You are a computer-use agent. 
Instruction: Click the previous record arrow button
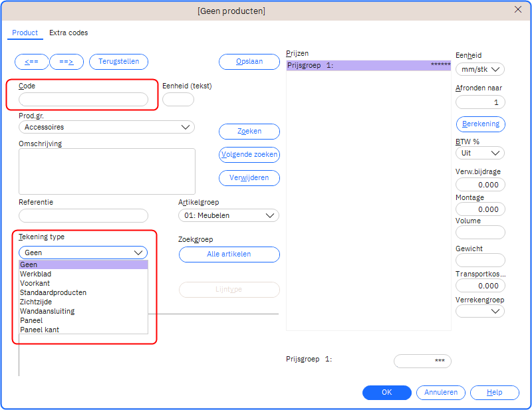(x=31, y=62)
